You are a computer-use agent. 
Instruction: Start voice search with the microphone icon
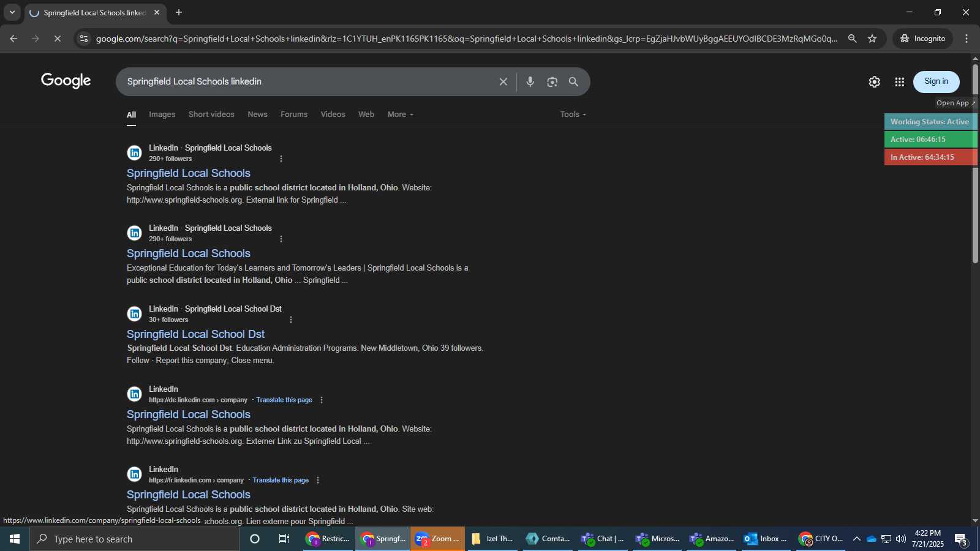click(530, 81)
